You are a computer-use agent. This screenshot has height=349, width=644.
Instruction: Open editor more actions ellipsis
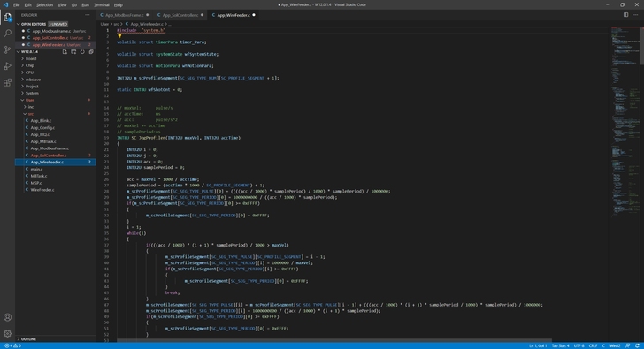coord(636,15)
